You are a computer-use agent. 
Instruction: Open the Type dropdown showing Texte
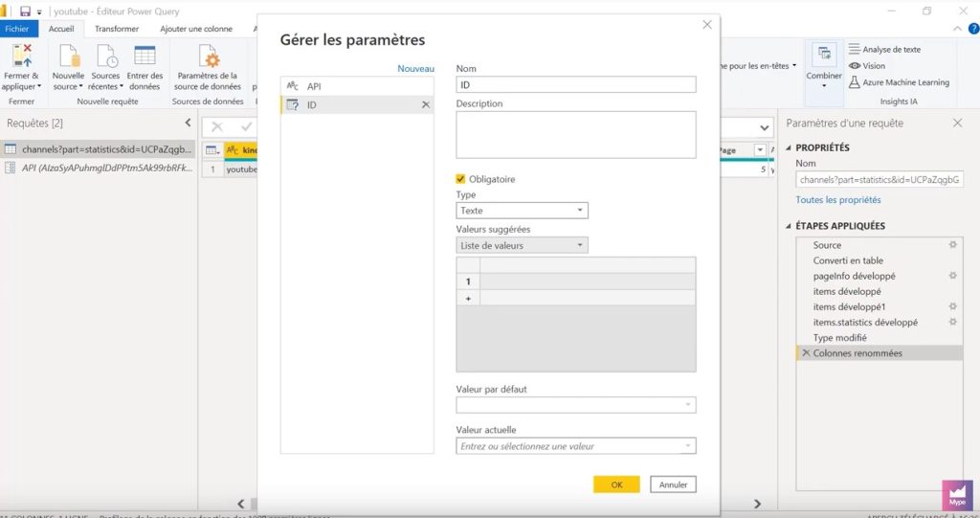(522, 211)
